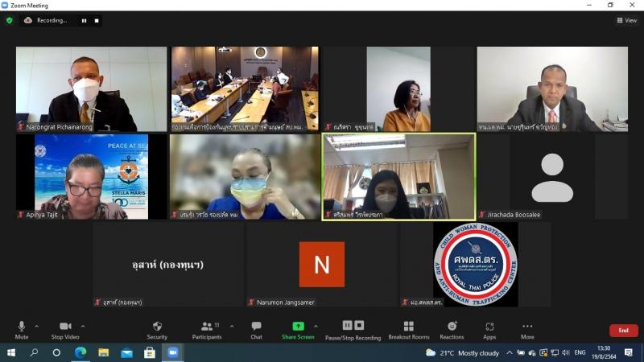Select Narongrat Pichainarong video tile
The height and width of the screenshot is (362, 644).
tap(92, 89)
